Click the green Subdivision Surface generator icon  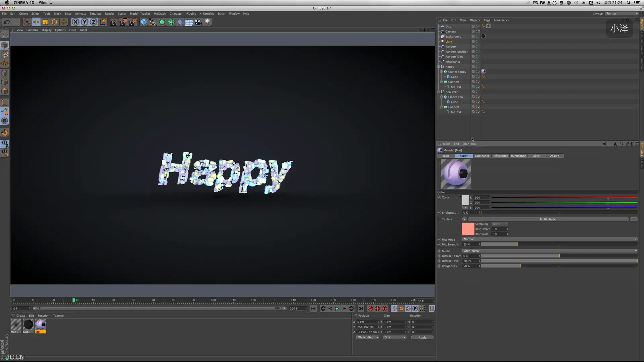[162, 22]
